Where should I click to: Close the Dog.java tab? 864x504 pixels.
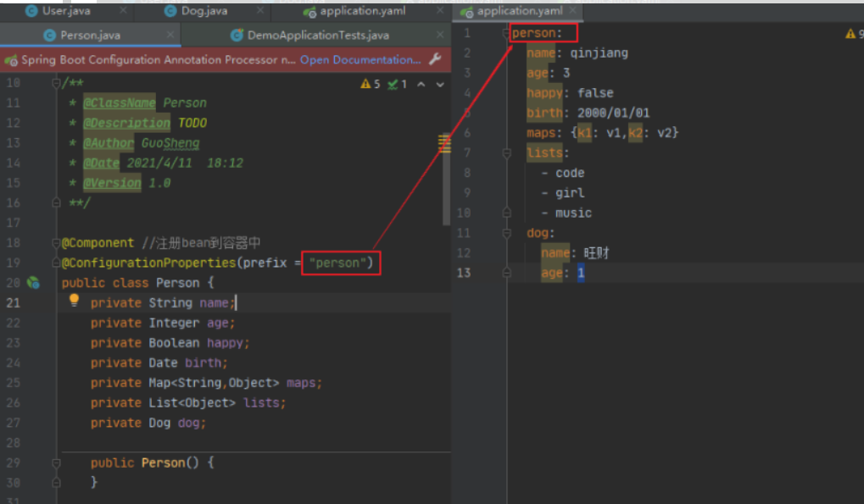click(x=260, y=10)
